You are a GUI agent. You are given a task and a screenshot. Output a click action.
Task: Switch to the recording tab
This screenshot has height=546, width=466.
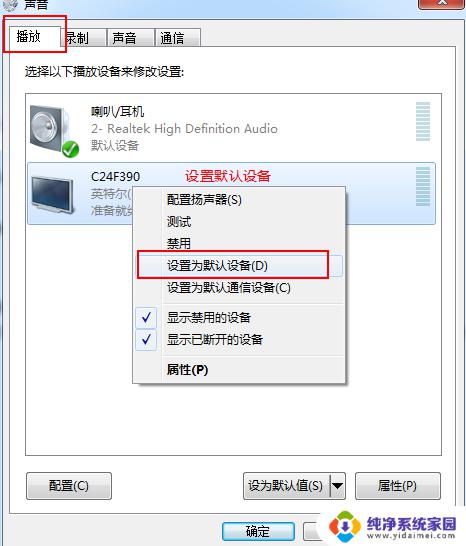[83, 38]
